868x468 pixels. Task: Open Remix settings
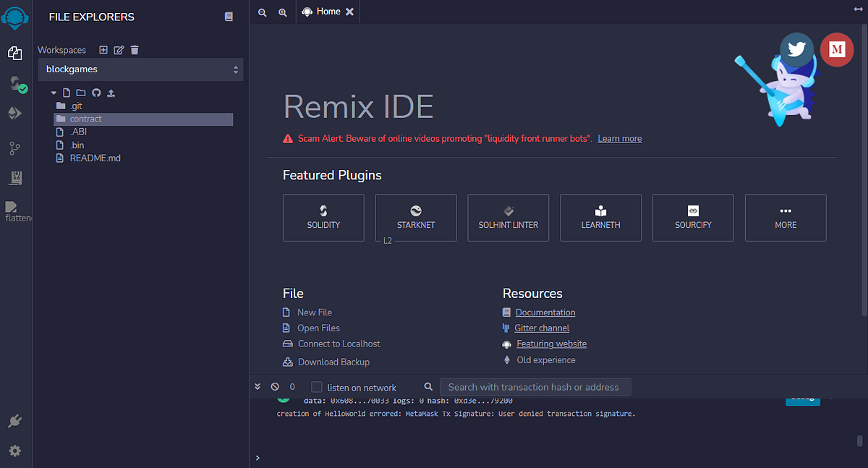pos(15,451)
